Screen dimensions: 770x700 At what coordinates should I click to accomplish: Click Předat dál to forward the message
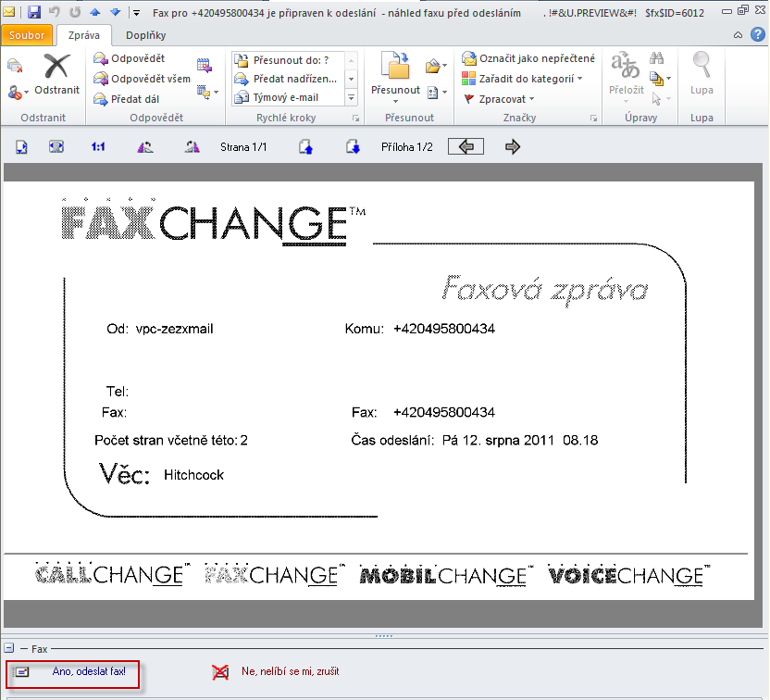tap(126, 99)
